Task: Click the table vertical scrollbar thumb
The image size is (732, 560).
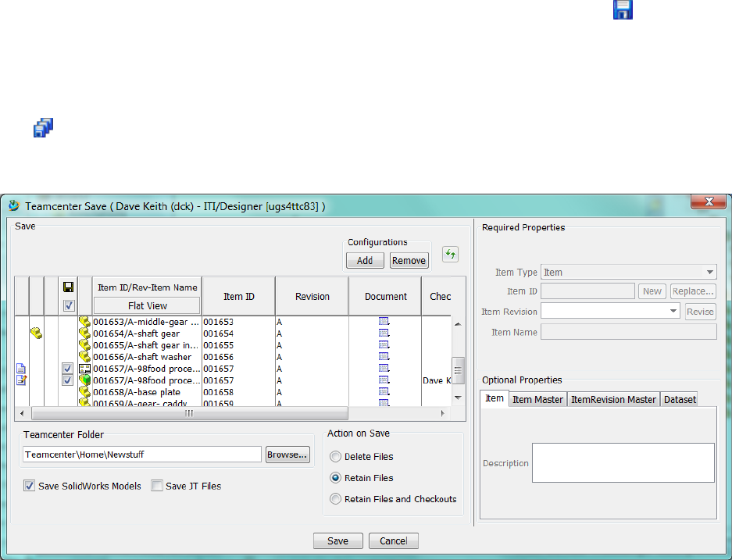Action: [x=458, y=370]
